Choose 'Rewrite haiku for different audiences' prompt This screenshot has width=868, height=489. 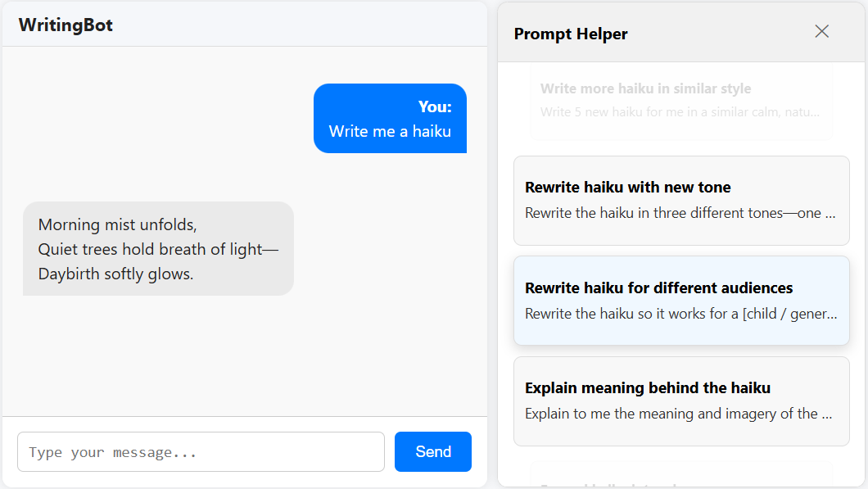(x=681, y=300)
